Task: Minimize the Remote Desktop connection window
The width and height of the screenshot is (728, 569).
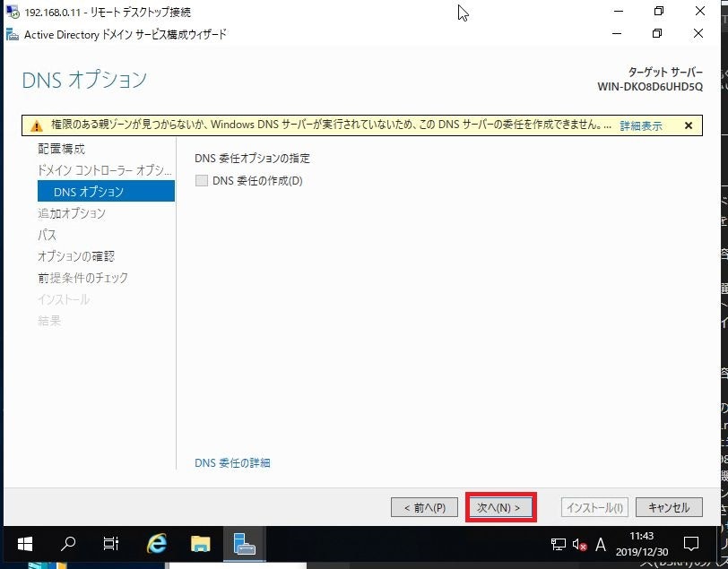Action: (619, 11)
